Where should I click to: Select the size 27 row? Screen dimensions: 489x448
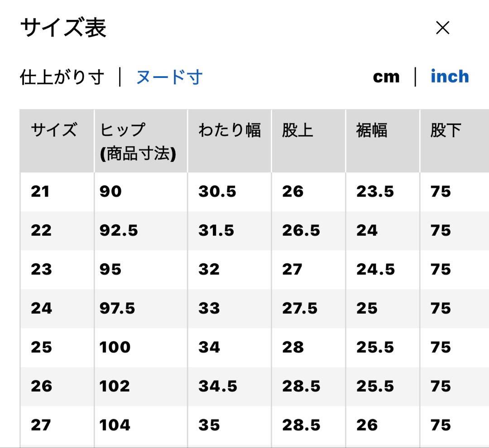(x=254, y=425)
